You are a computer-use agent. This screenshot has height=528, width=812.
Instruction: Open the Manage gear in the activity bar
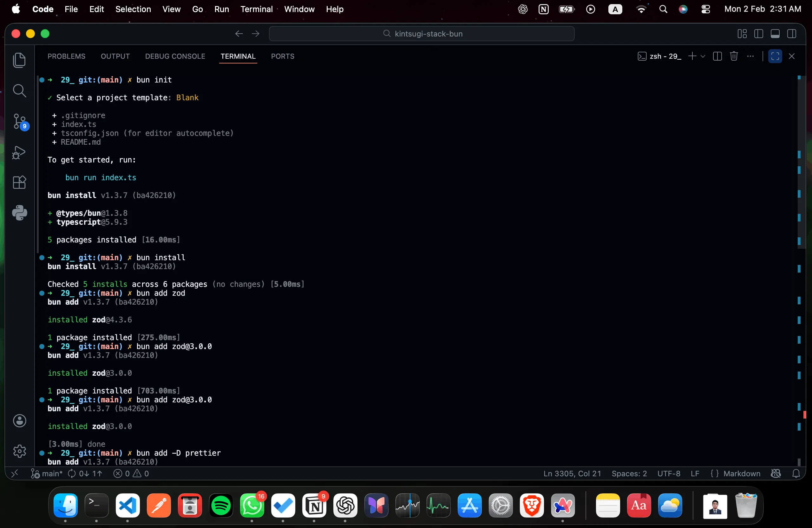[x=19, y=451]
